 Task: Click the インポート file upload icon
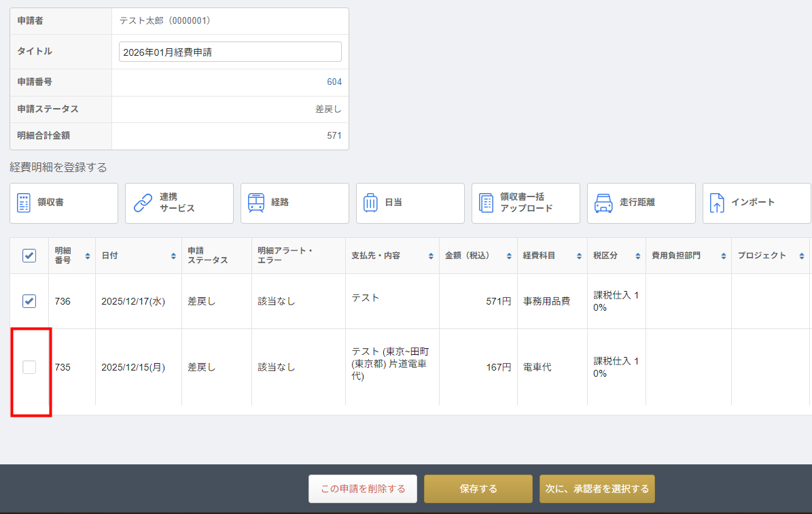[717, 203]
